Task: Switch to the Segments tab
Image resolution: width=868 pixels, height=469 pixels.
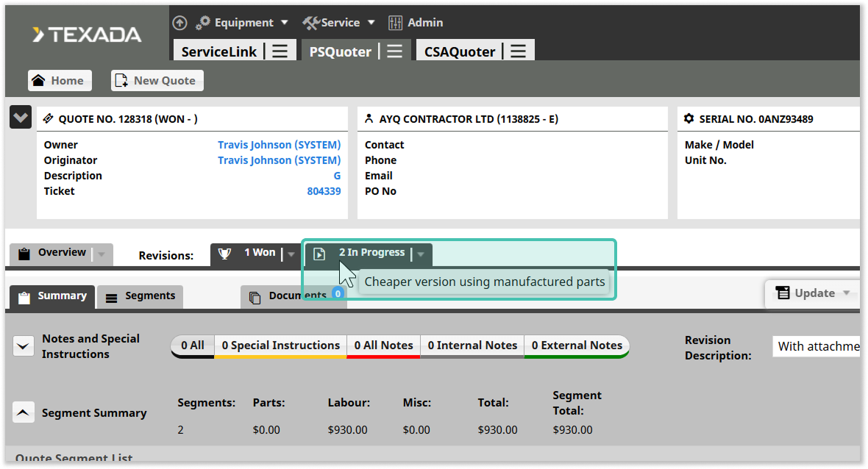Action: pos(140,296)
